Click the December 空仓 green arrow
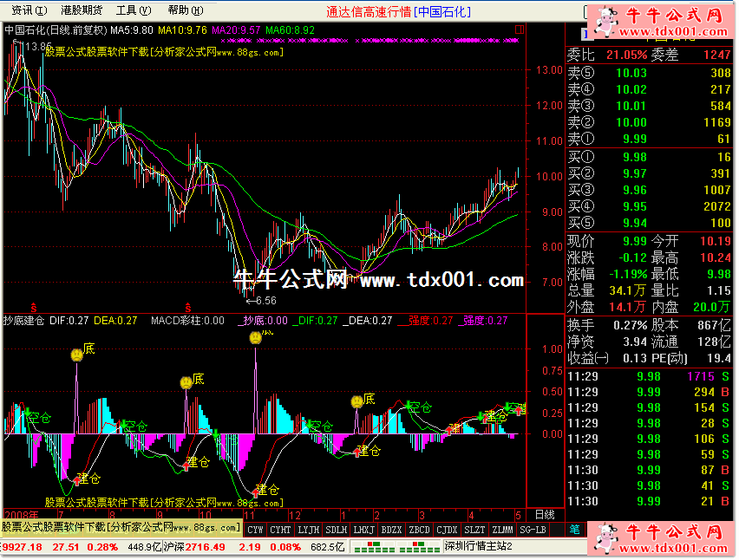Viewport: 739px width, 560px height. (x=309, y=425)
